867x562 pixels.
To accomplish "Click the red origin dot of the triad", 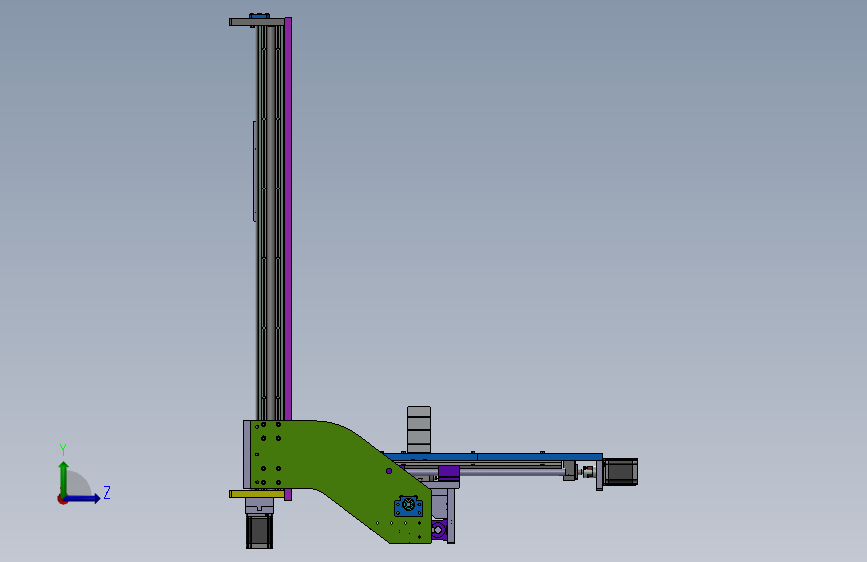I will click(x=62, y=500).
